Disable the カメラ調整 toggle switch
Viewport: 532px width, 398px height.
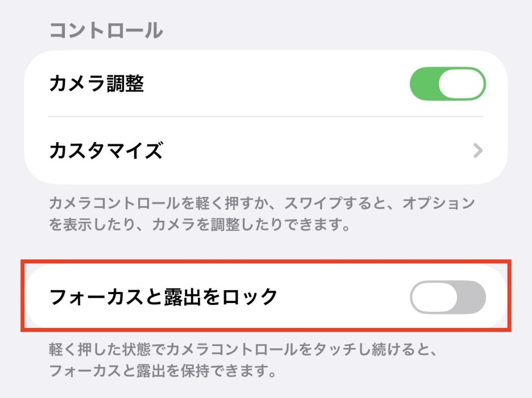click(x=447, y=84)
